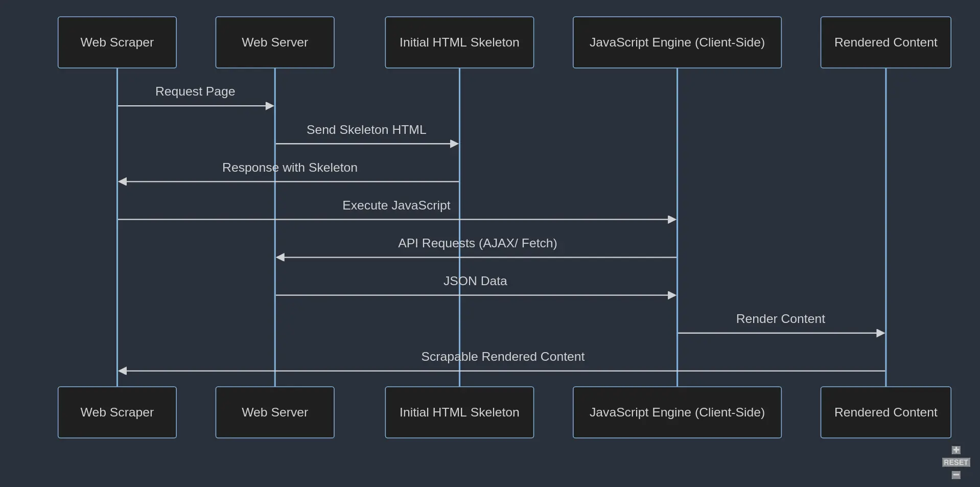980x487 pixels.
Task: Click the bottom Rendered Content box
Action: pyautogui.click(x=885, y=412)
